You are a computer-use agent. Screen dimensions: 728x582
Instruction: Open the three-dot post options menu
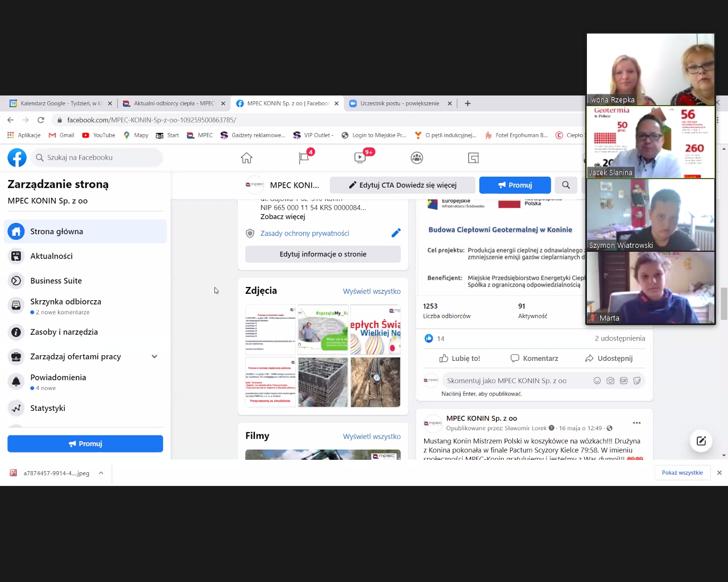point(637,423)
